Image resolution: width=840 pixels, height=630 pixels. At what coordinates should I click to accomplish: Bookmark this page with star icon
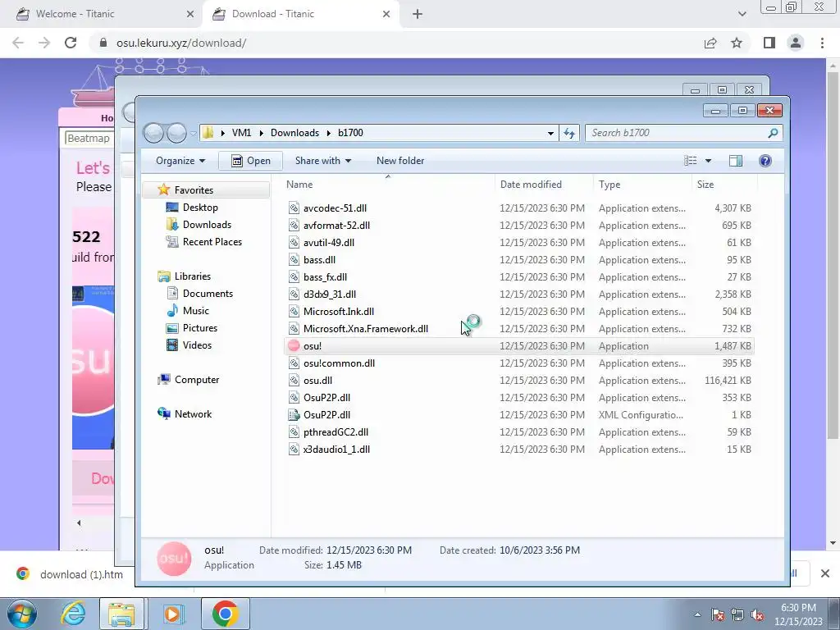point(737,43)
